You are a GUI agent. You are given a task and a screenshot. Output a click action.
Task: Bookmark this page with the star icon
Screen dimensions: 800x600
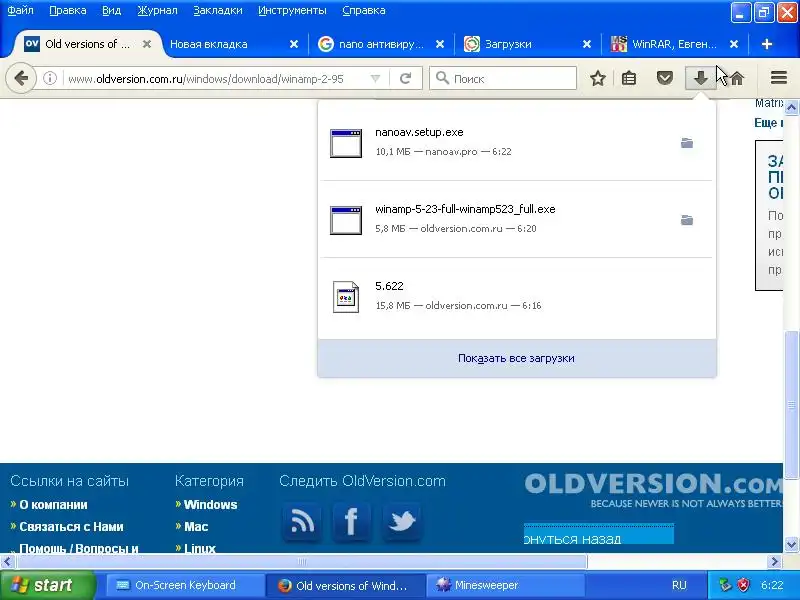pos(597,79)
